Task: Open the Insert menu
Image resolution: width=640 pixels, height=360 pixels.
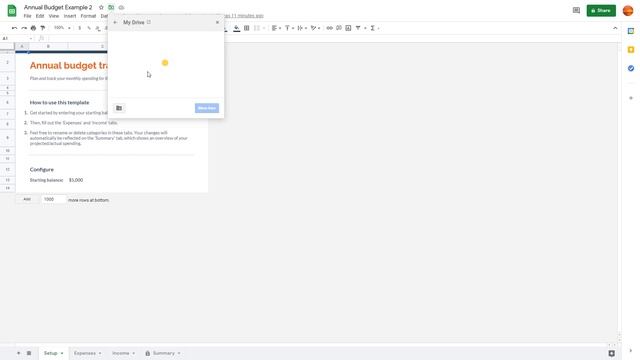Action: [x=70, y=16]
